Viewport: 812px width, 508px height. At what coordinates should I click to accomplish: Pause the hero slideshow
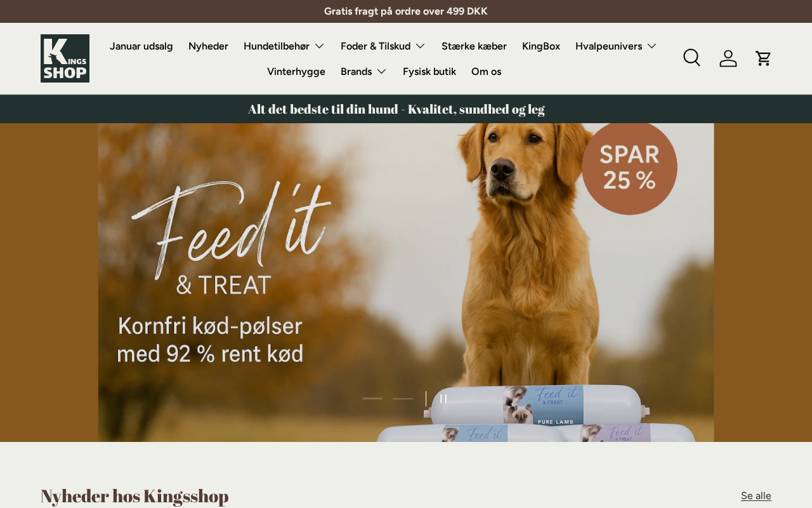pos(443,399)
